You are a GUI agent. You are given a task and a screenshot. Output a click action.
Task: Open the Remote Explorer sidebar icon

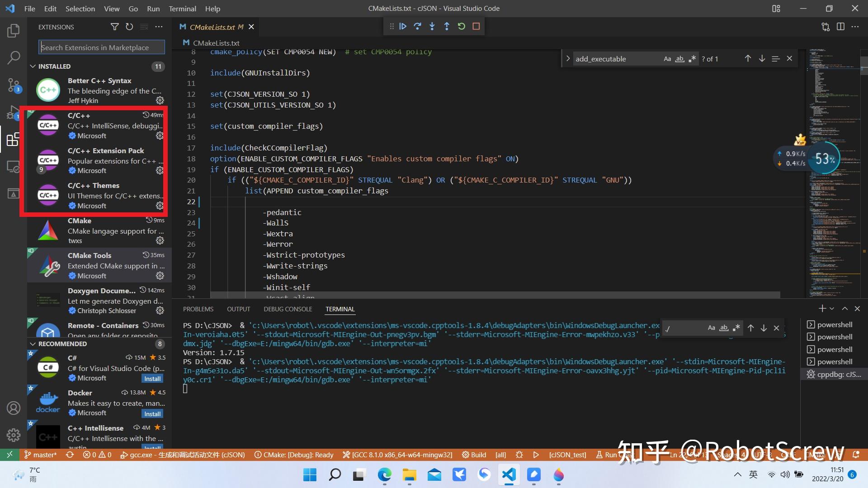point(14,167)
